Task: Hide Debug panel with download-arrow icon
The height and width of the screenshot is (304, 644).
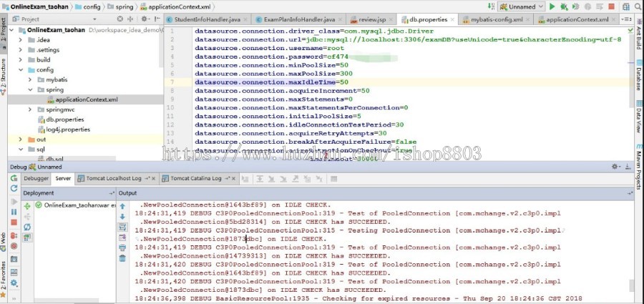Action: (628, 167)
